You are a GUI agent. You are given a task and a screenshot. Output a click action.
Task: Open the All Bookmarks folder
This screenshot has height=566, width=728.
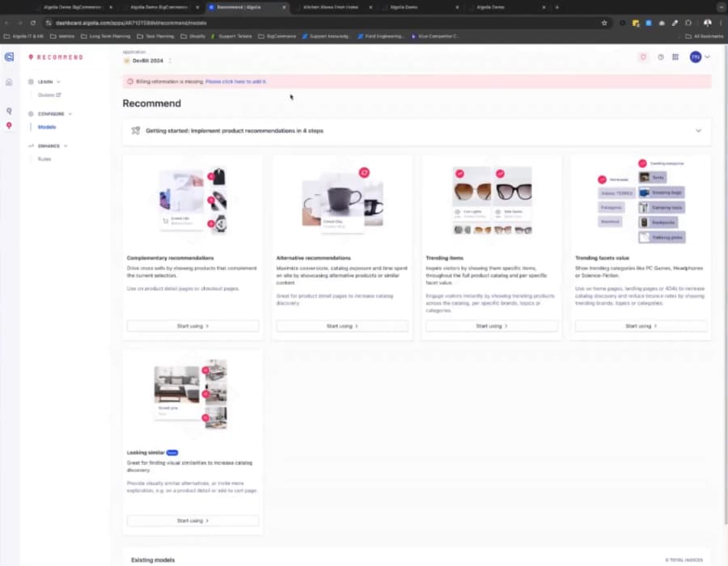[x=705, y=36]
